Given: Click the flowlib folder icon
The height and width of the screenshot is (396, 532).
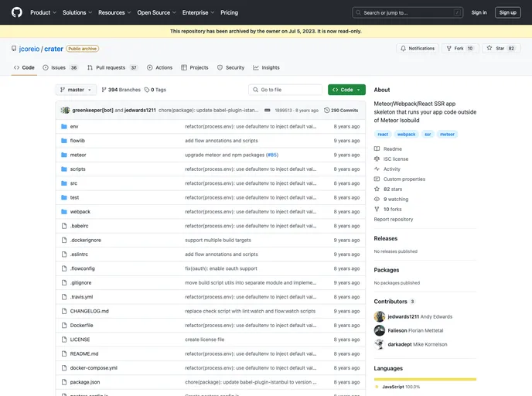Looking at the screenshot, I should point(63,141).
